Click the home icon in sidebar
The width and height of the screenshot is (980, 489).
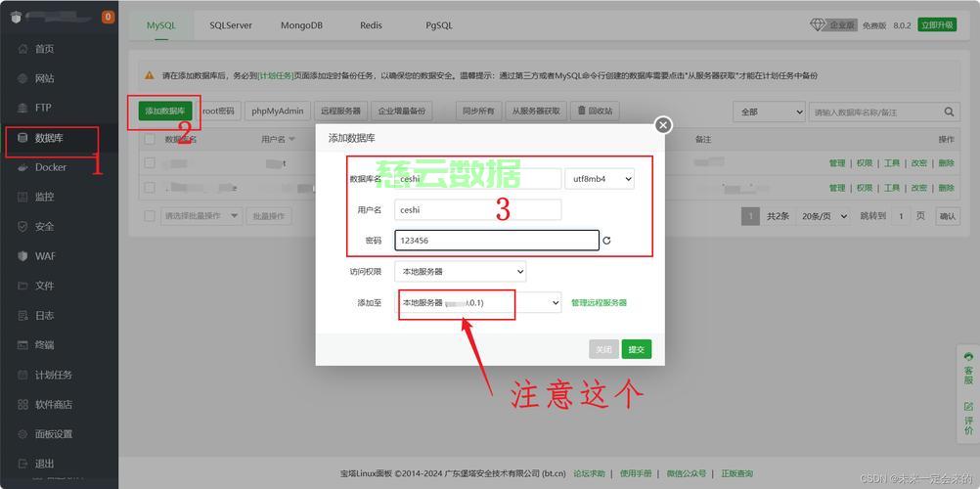click(x=22, y=49)
